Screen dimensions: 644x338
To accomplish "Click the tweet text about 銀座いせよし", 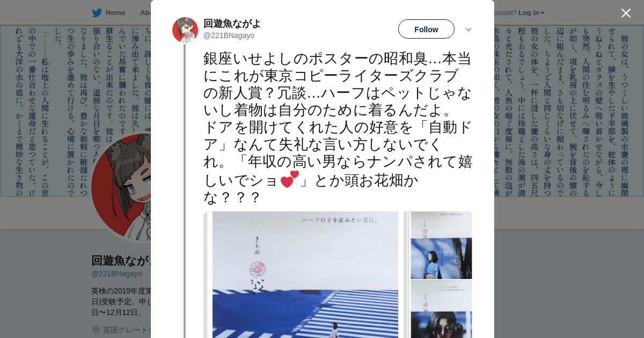I will (x=338, y=128).
